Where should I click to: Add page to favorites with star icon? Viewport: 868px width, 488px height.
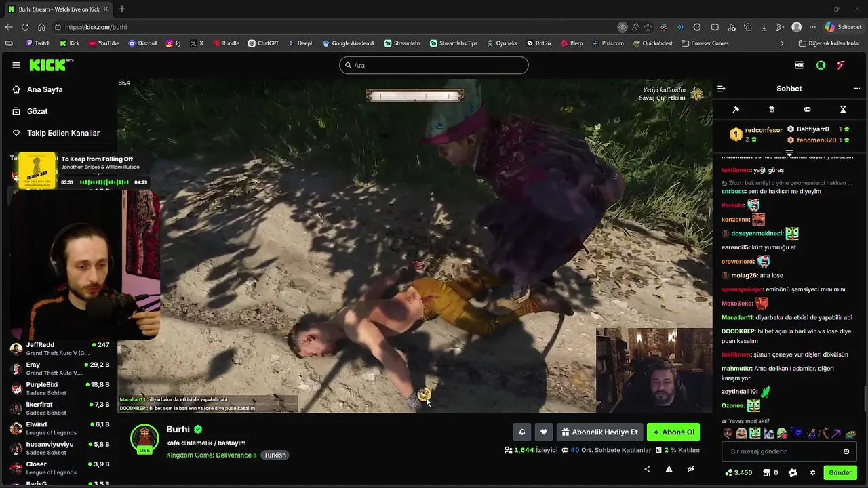point(648,27)
